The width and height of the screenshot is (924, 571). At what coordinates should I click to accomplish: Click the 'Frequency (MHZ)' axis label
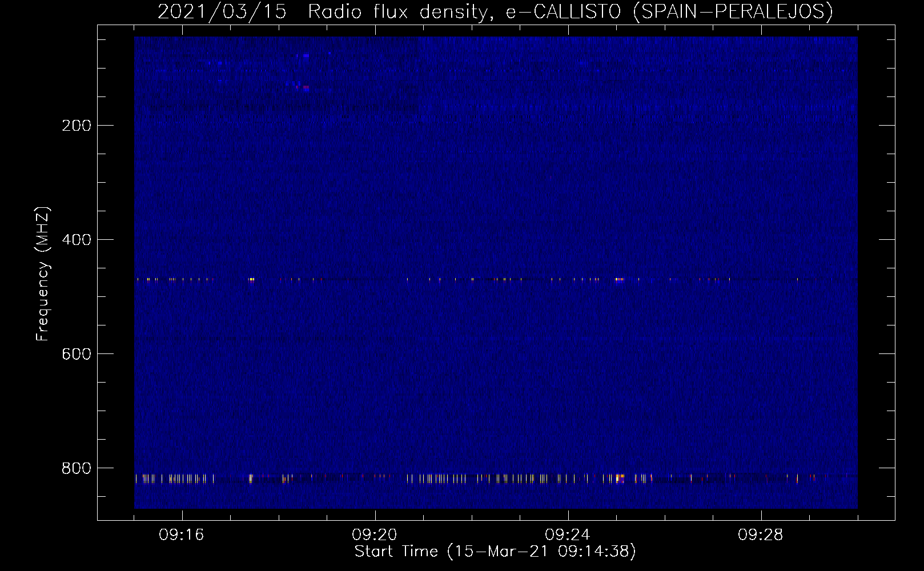point(43,274)
